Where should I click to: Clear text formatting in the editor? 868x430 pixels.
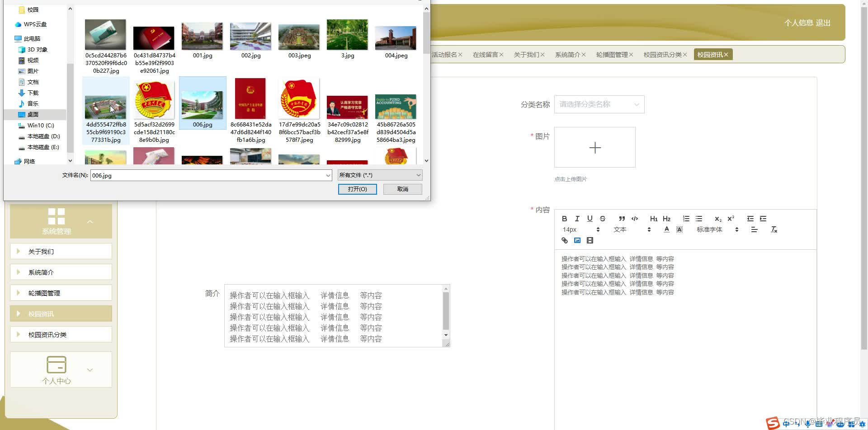coord(774,229)
